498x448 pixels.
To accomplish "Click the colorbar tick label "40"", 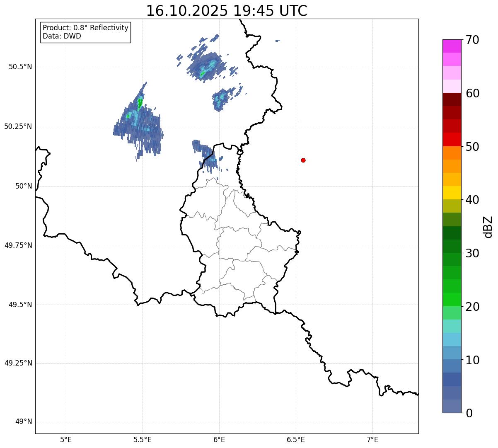I will (x=473, y=200).
